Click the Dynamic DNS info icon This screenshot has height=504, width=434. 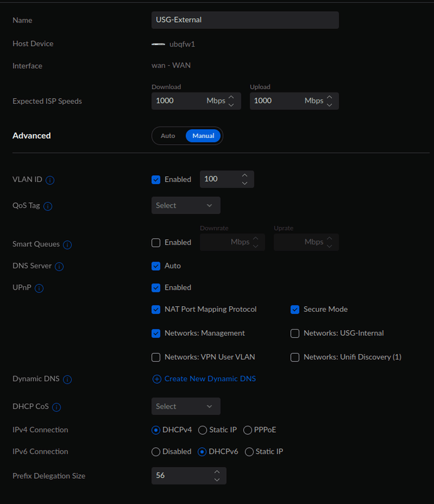[67, 380]
